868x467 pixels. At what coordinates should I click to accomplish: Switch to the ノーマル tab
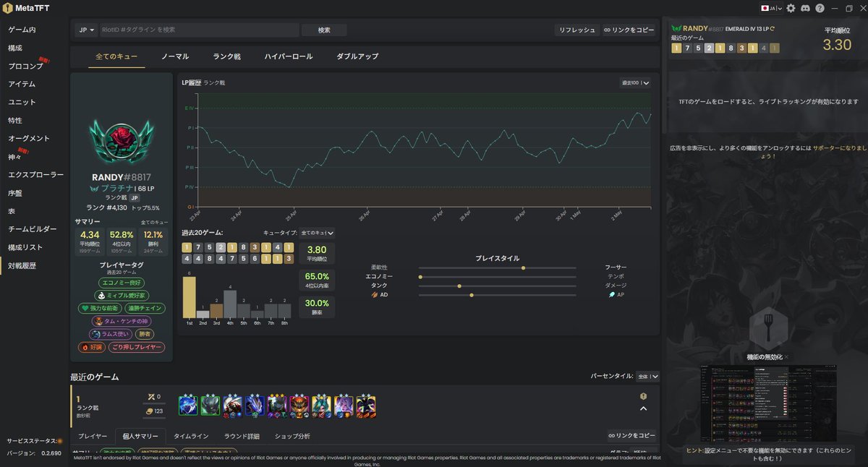[175, 56]
